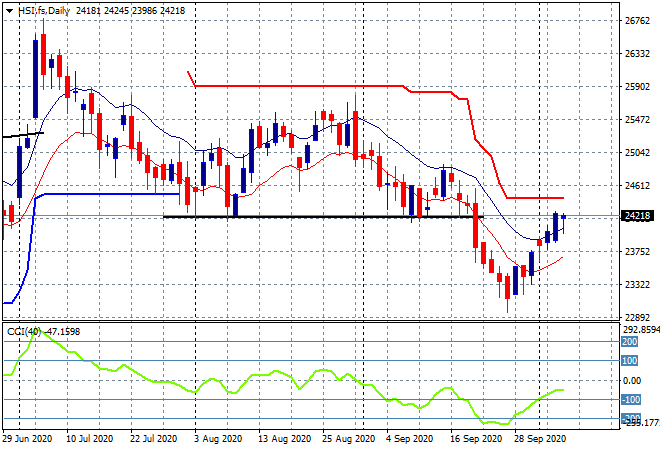Click the 16 Sep 2020 date label

tap(476, 439)
